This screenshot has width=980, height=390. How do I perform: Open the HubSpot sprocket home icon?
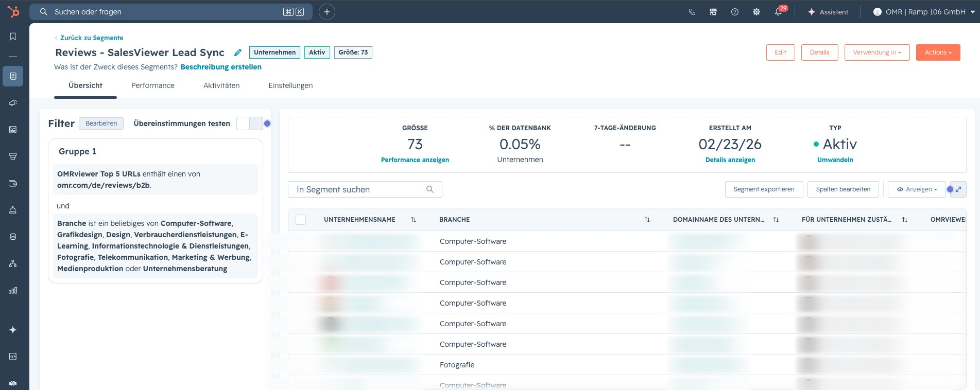(13, 11)
